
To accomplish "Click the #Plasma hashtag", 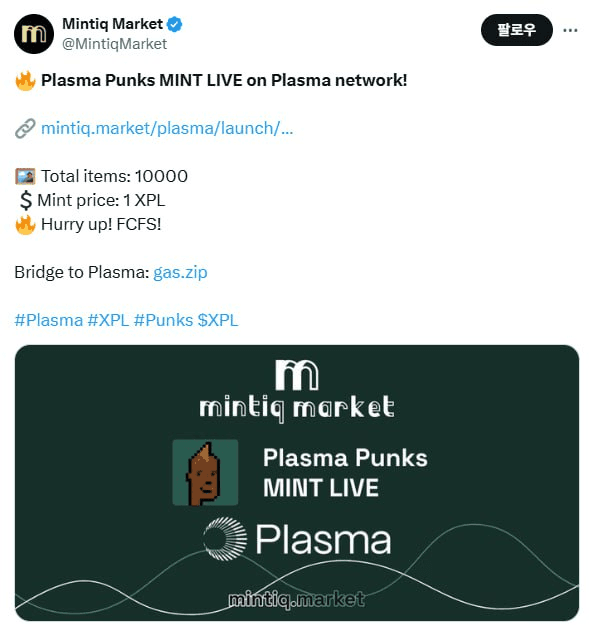I will (x=49, y=320).
